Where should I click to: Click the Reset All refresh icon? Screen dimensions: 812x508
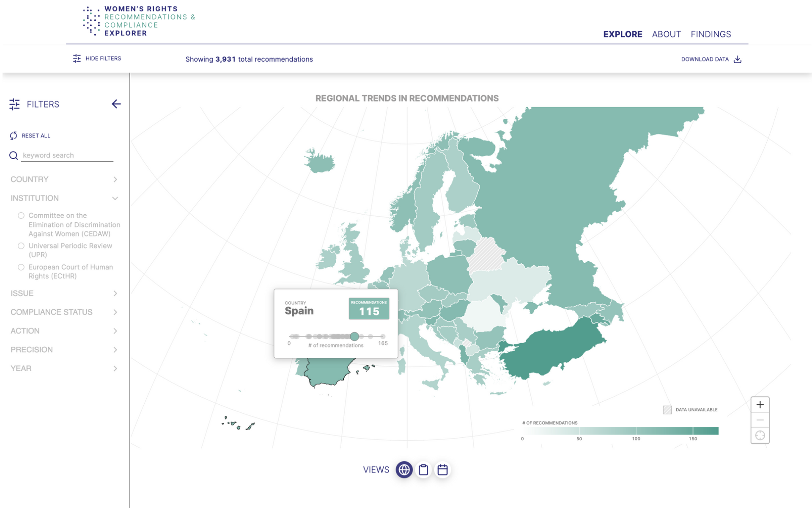click(14, 135)
